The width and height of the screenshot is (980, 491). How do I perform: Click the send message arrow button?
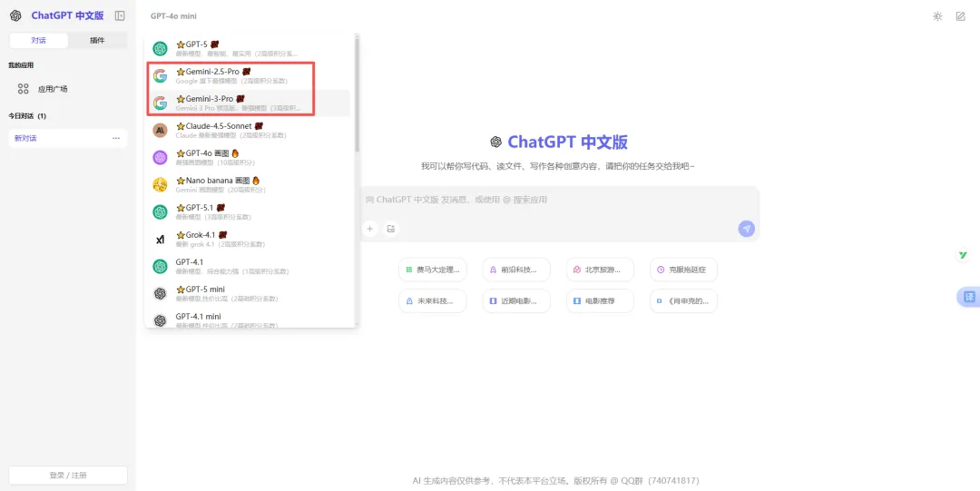coord(746,229)
